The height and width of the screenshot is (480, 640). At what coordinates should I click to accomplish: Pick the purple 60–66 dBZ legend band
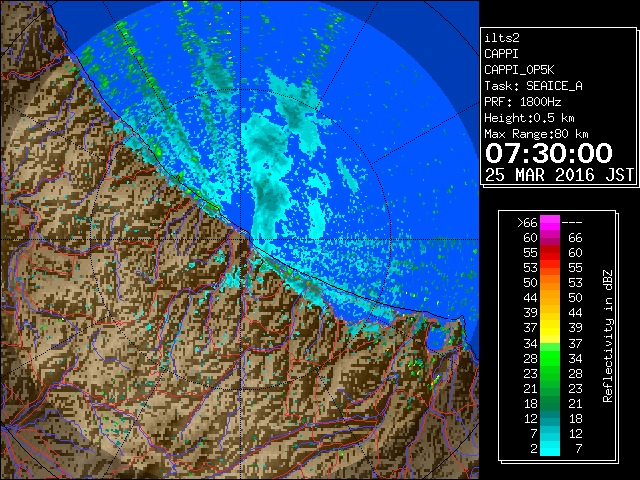(550, 238)
